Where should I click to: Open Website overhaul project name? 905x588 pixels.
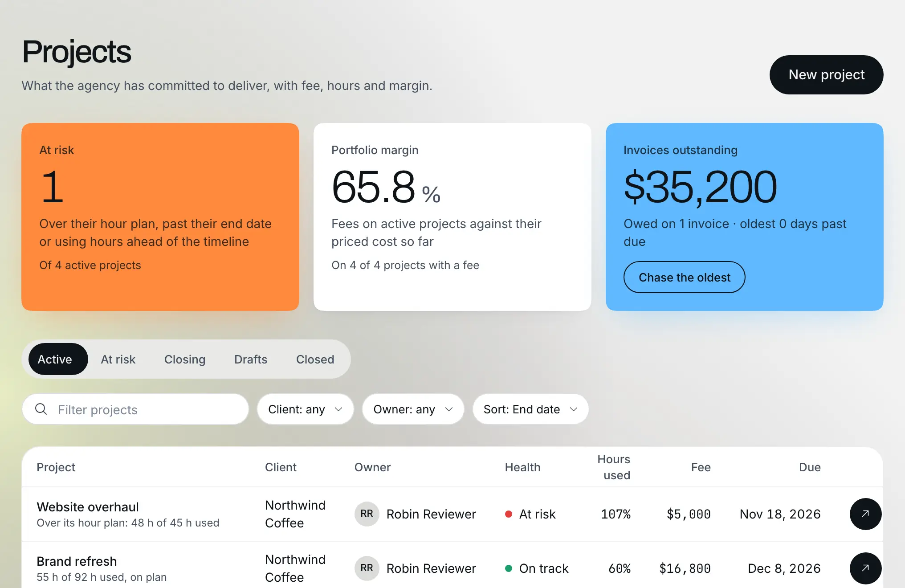(x=88, y=506)
